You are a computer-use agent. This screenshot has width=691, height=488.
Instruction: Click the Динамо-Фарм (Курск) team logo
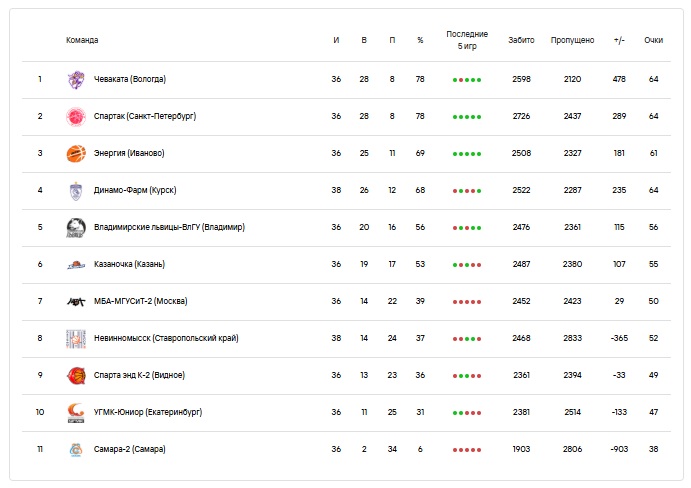click(76, 191)
